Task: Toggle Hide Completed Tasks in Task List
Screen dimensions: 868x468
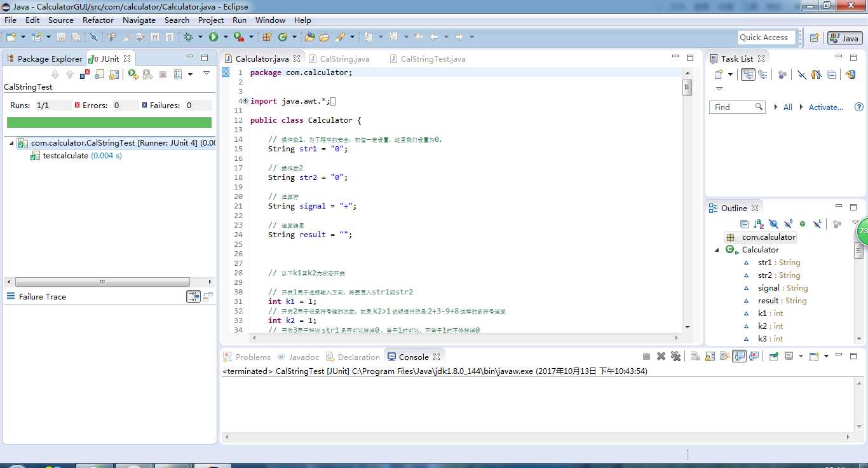Action: coord(802,74)
